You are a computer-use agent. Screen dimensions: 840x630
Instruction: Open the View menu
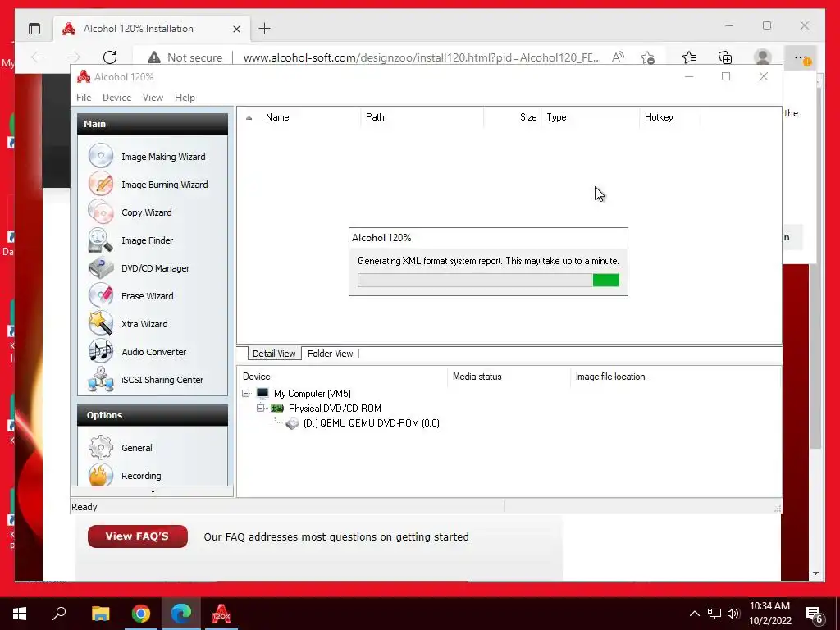153,98
